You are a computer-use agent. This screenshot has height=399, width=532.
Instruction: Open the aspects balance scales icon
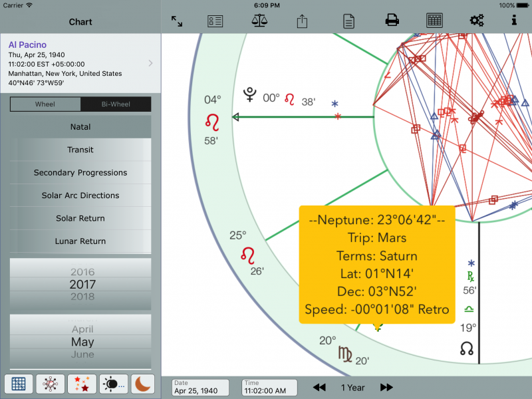259,20
